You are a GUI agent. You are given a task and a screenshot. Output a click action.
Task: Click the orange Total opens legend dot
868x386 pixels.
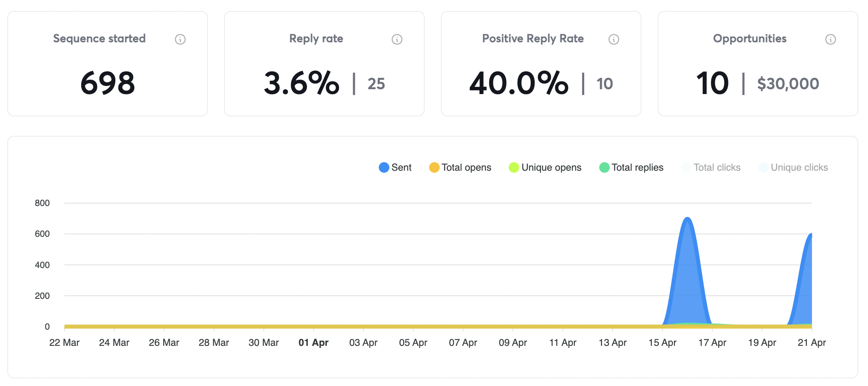click(433, 167)
